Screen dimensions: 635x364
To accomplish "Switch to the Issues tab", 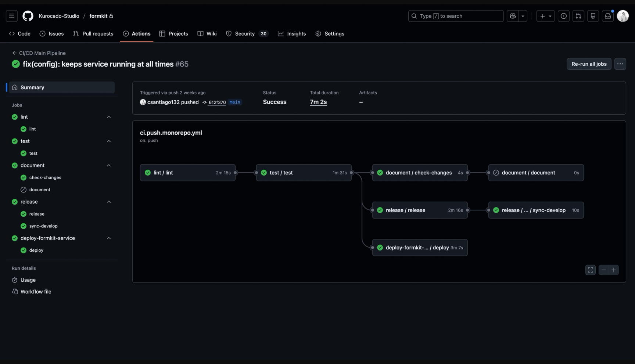I will point(51,34).
